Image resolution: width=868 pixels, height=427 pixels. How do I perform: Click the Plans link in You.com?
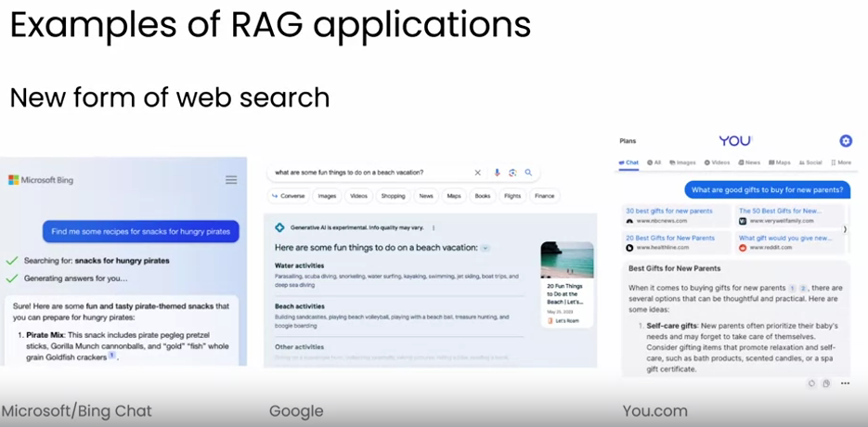[x=628, y=141]
